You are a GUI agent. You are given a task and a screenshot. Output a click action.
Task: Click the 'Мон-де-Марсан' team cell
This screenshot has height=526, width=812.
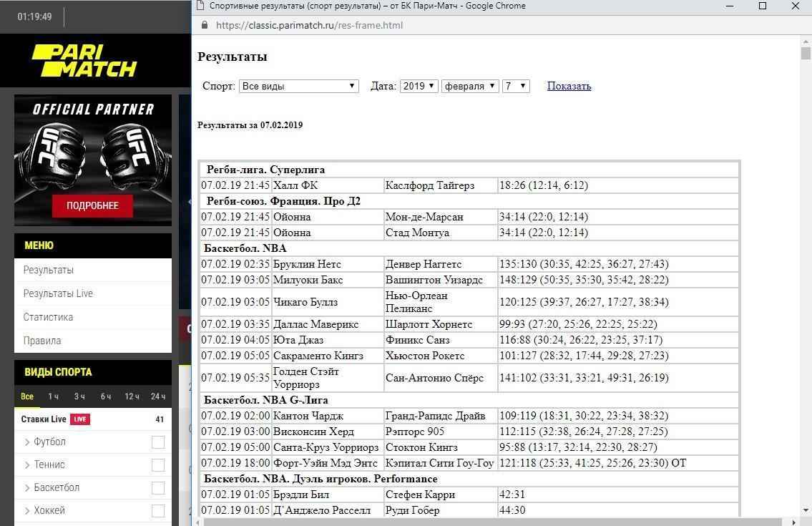click(440, 217)
